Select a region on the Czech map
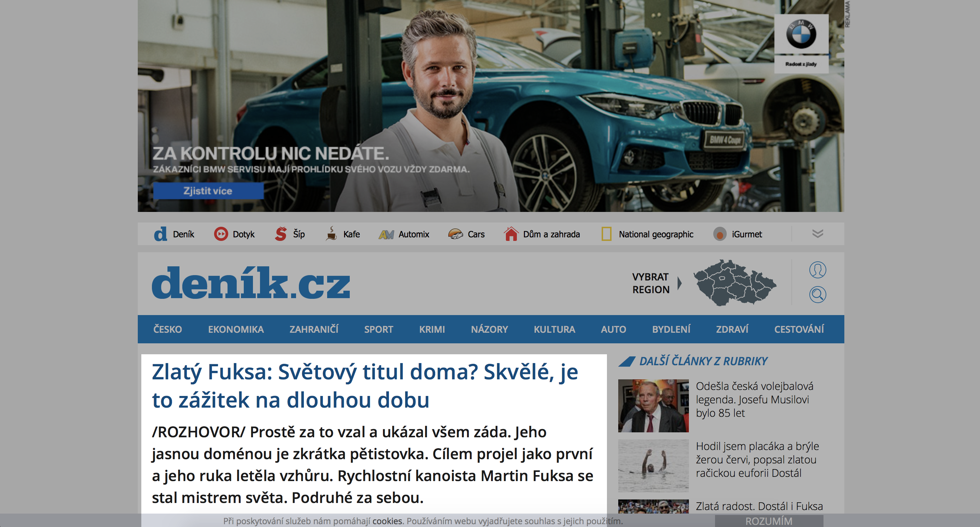 [734, 283]
